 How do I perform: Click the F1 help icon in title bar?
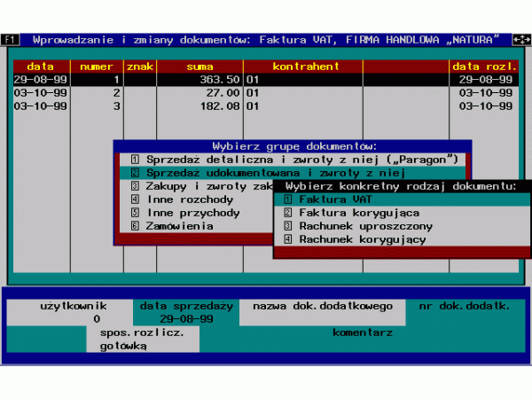point(10,39)
